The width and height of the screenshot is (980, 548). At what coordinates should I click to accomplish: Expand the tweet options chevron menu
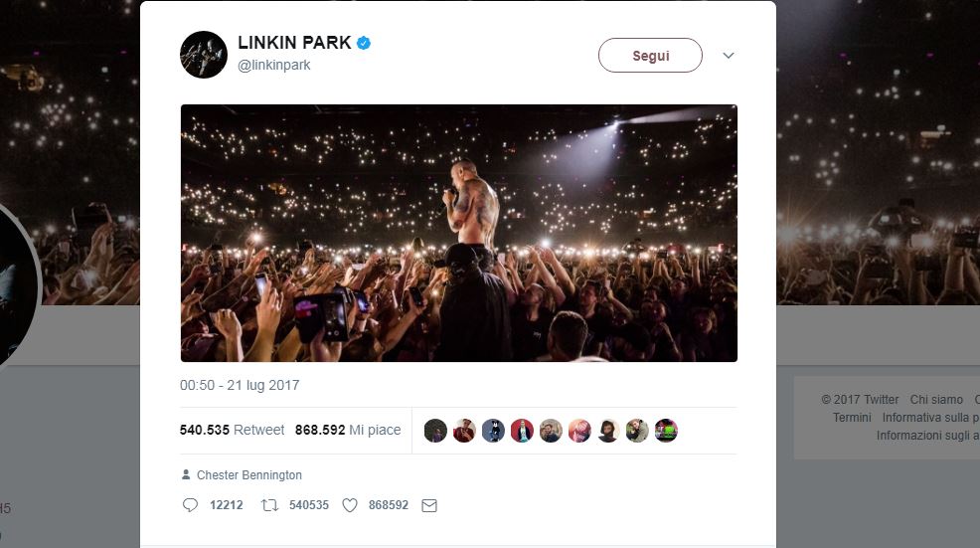coord(729,56)
